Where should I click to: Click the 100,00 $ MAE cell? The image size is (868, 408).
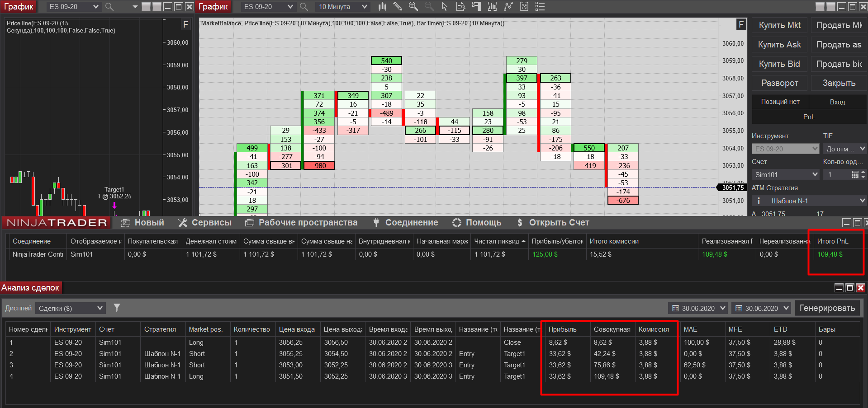tap(697, 342)
